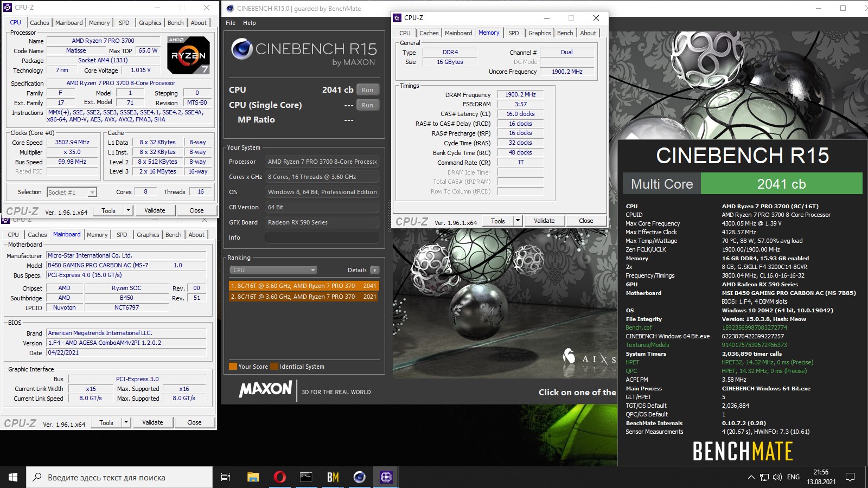The width and height of the screenshot is (868, 488).
Task: Open volume control tray icon
Action: [x=777, y=477]
